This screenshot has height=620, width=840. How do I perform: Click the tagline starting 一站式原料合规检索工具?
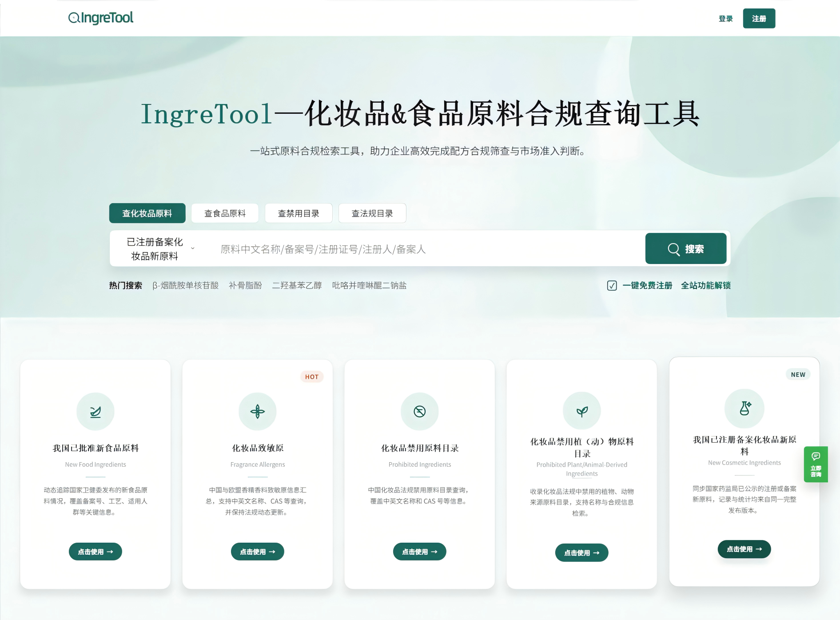(x=418, y=151)
